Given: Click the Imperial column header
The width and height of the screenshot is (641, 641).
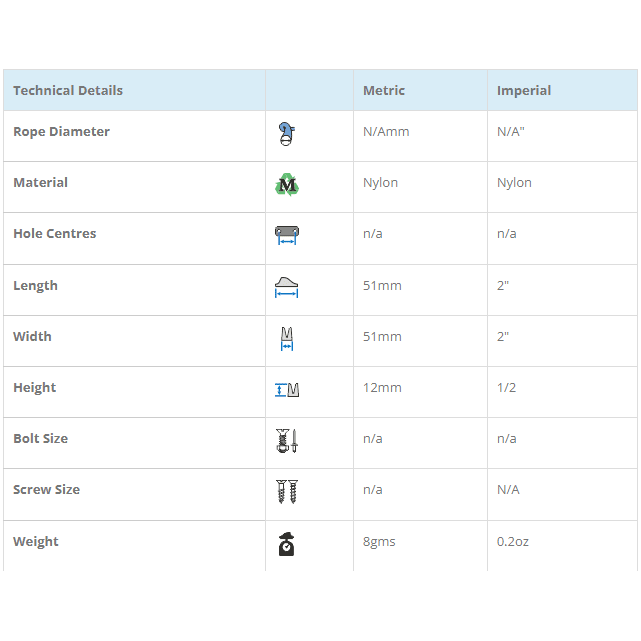Looking at the screenshot, I should 524,90.
